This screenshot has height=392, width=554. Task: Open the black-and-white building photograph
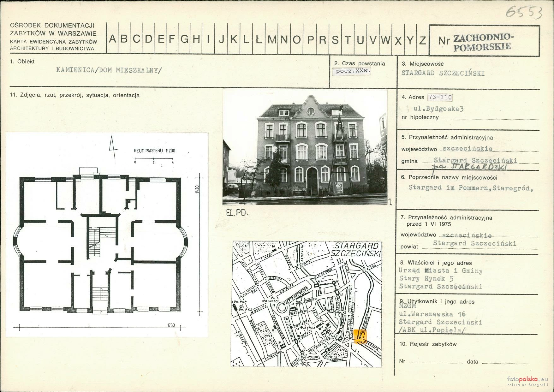point(305,147)
